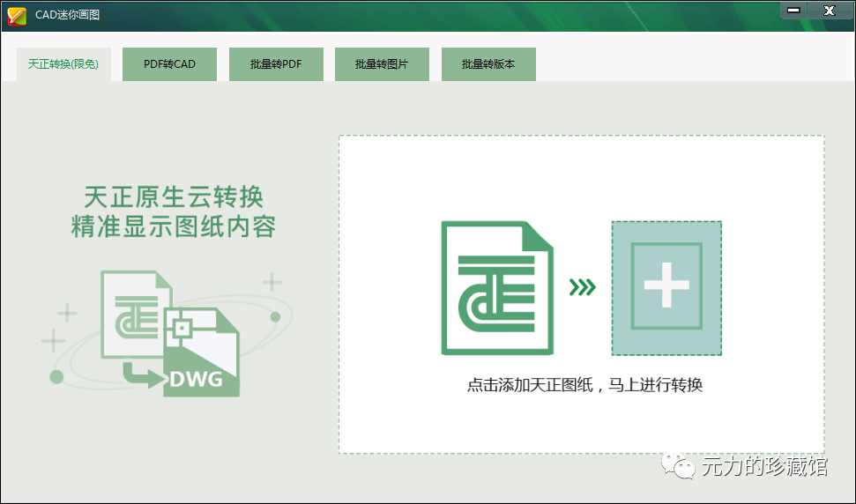This screenshot has width=856, height=504.
Task: Go to the 批量转图片 tab
Action: (382, 64)
